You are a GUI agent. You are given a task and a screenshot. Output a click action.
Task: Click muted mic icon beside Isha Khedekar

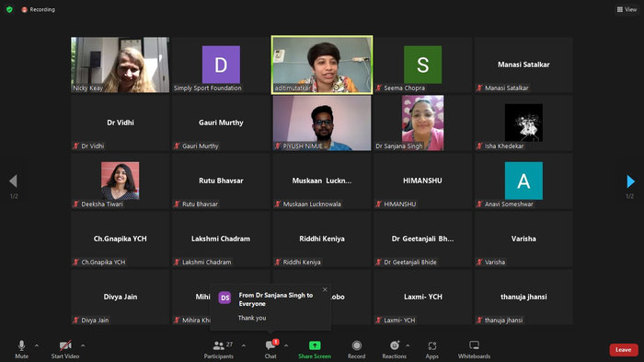pos(479,146)
